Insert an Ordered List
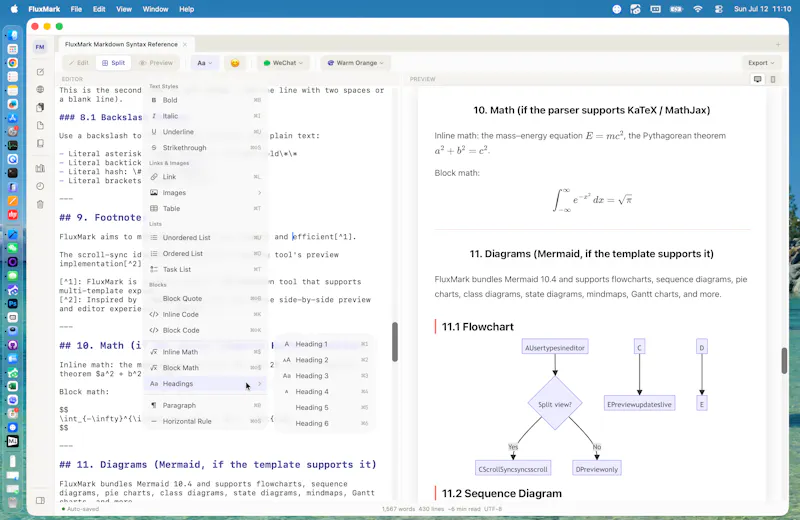This screenshot has width=800, height=520. [205, 253]
